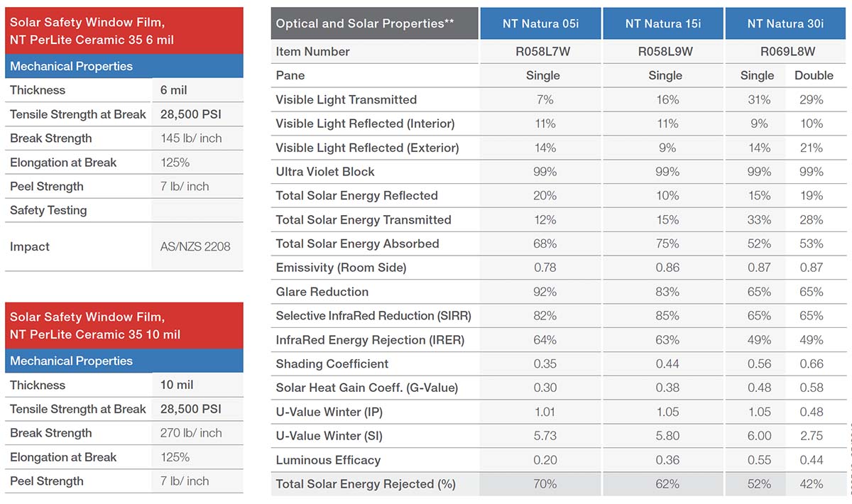Select the Double pane column label
Screen dimensions: 852x504
point(814,75)
